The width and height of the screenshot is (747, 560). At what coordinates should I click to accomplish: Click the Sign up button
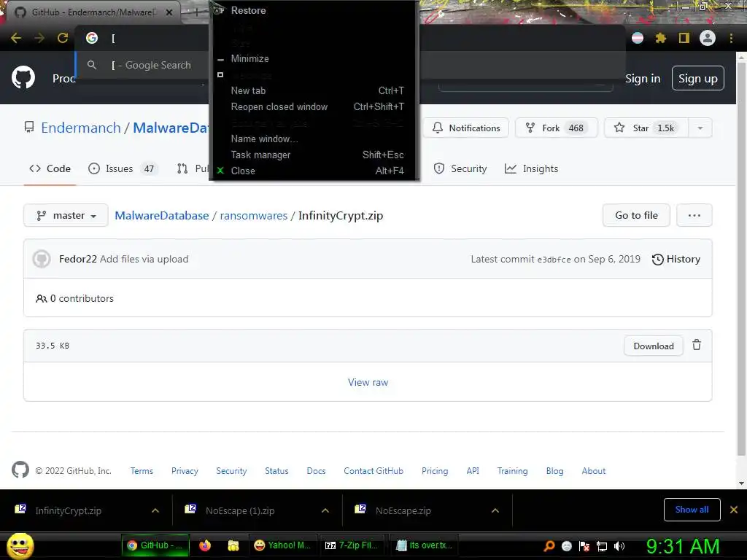pyautogui.click(x=698, y=78)
